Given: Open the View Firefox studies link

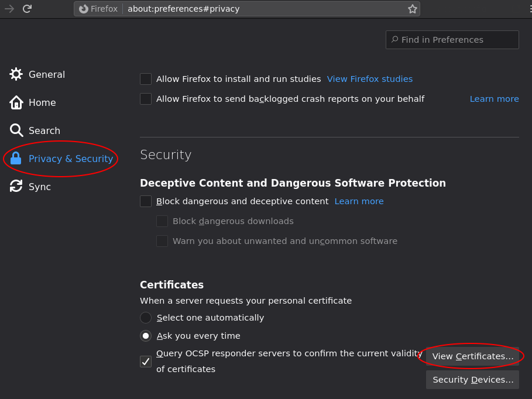Looking at the screenshot, I should pyautogui.click(x=369, y=79).
